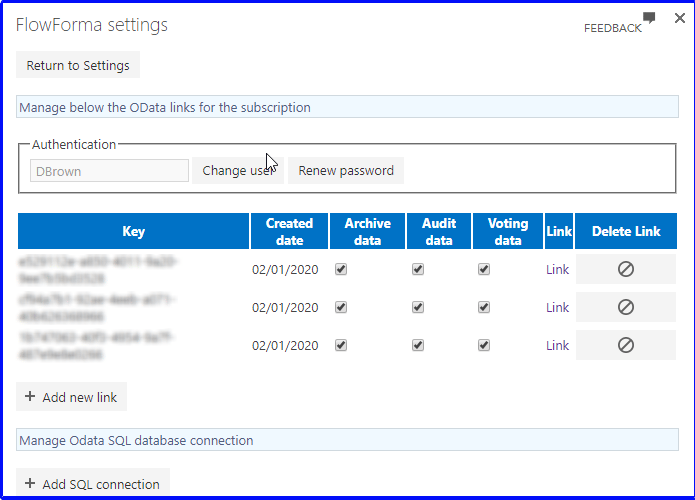The image size is (695, 500).
Task: Toggle Audit data checkbox in second row
Action: 418,307
